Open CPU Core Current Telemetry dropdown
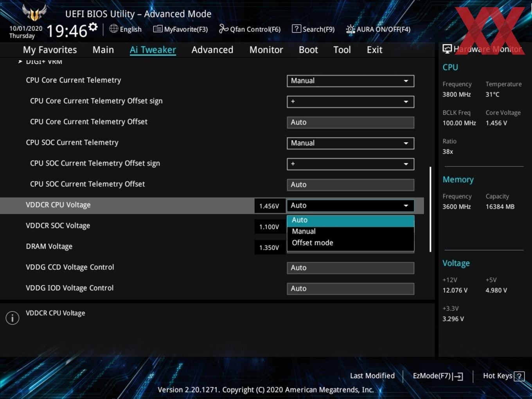This screenshot has width=532, height=399. [350, 81]
